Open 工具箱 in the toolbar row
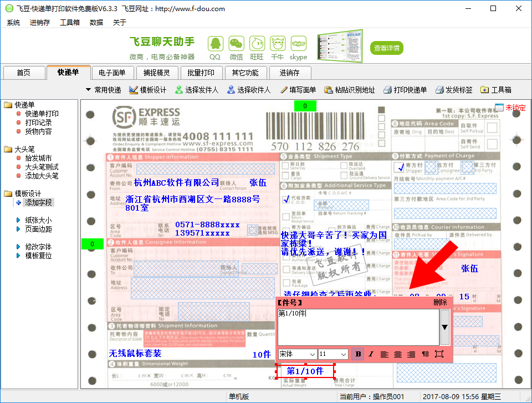532x403 pixels. point(496,90)
